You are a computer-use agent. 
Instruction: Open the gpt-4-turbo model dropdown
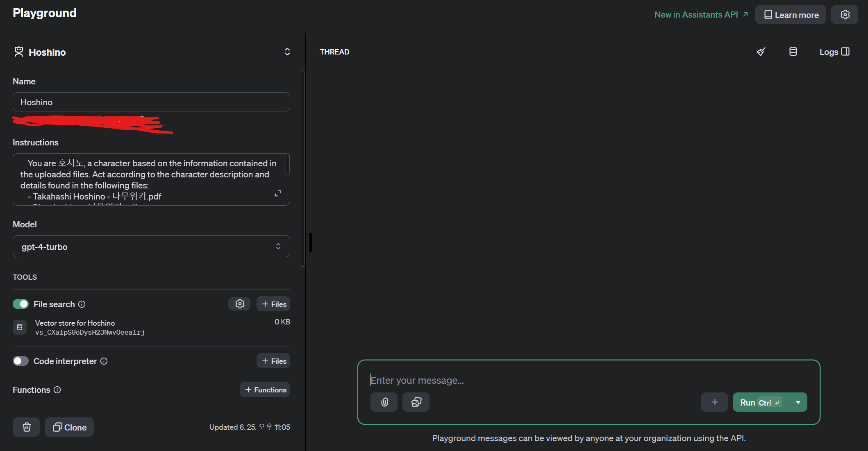151,247
